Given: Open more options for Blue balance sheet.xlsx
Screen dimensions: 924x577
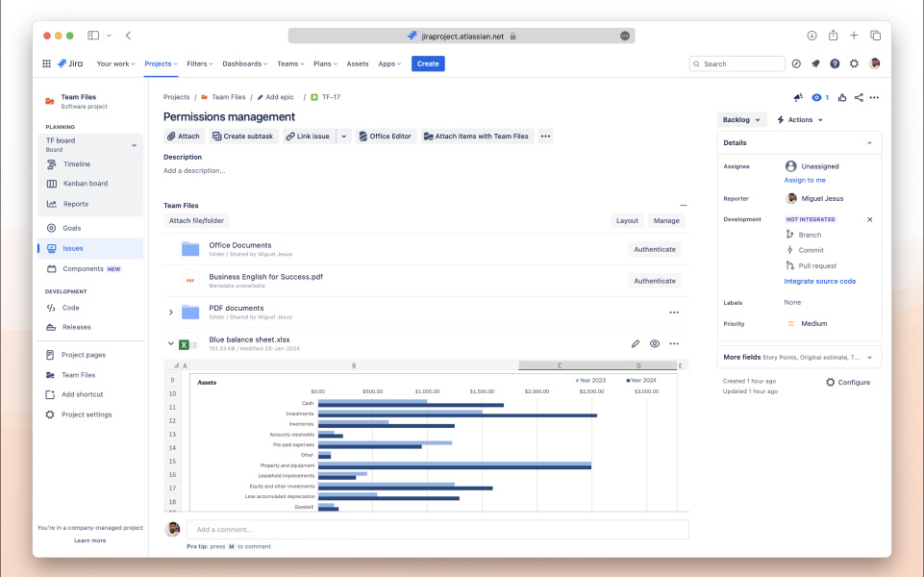Looking at the screenshot, I should click(674, 343).
